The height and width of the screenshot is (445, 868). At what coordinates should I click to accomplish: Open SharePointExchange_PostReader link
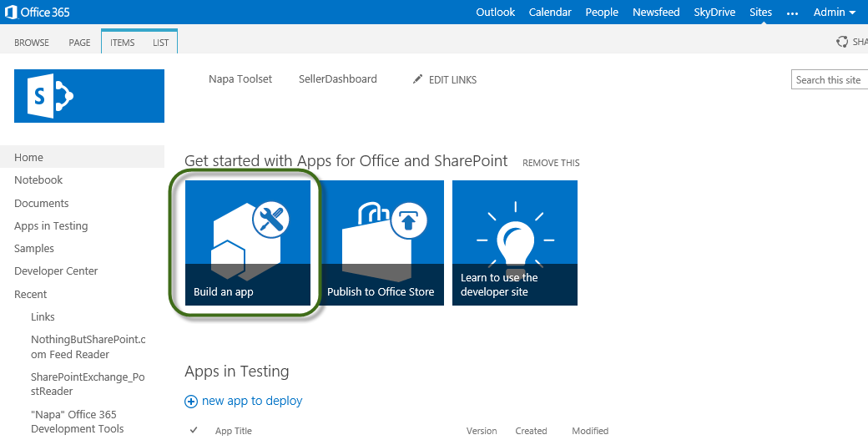click(x=88, y=384)
